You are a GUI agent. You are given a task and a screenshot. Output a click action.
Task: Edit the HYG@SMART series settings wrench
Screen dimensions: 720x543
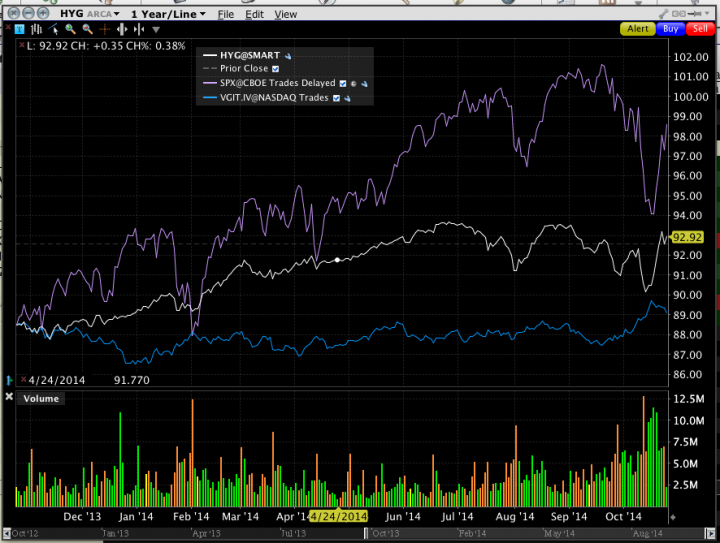288,56
